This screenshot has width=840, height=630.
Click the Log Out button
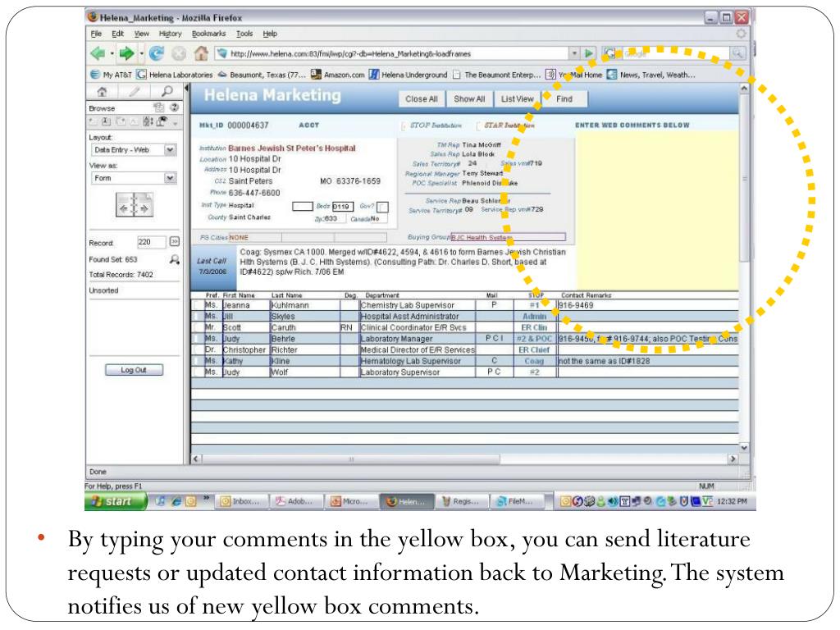click(x=134, y=370)
